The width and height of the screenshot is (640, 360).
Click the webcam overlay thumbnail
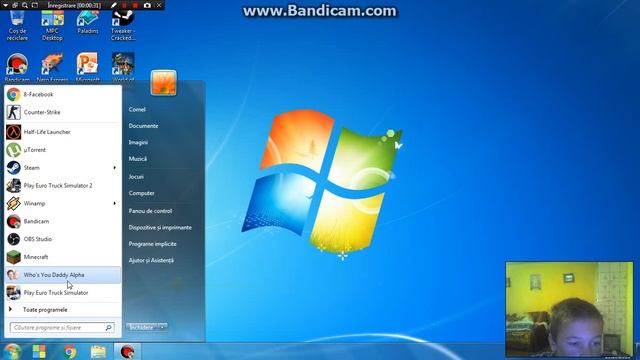click(x=569, y=309)
